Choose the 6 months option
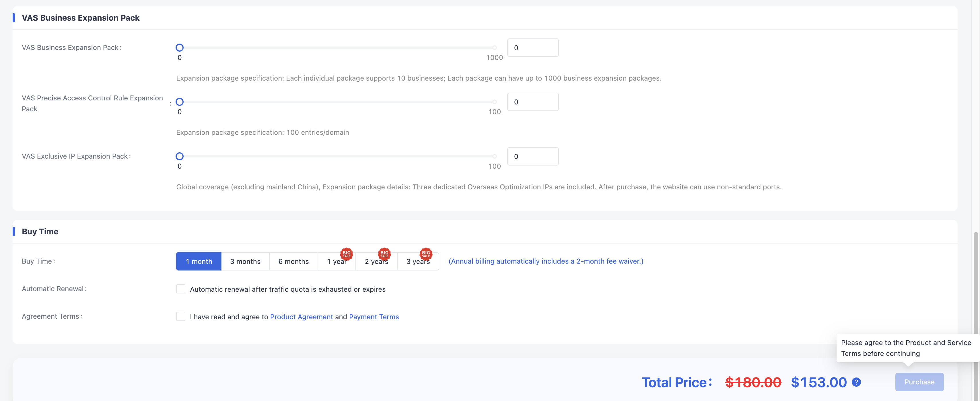 click(x=294, y=261)
